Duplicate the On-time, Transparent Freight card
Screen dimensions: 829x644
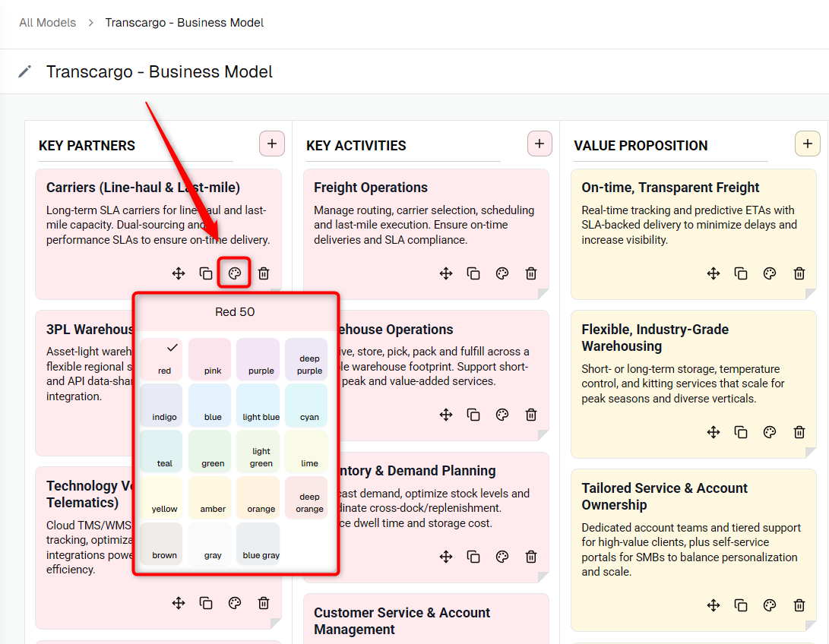[741, 273]
